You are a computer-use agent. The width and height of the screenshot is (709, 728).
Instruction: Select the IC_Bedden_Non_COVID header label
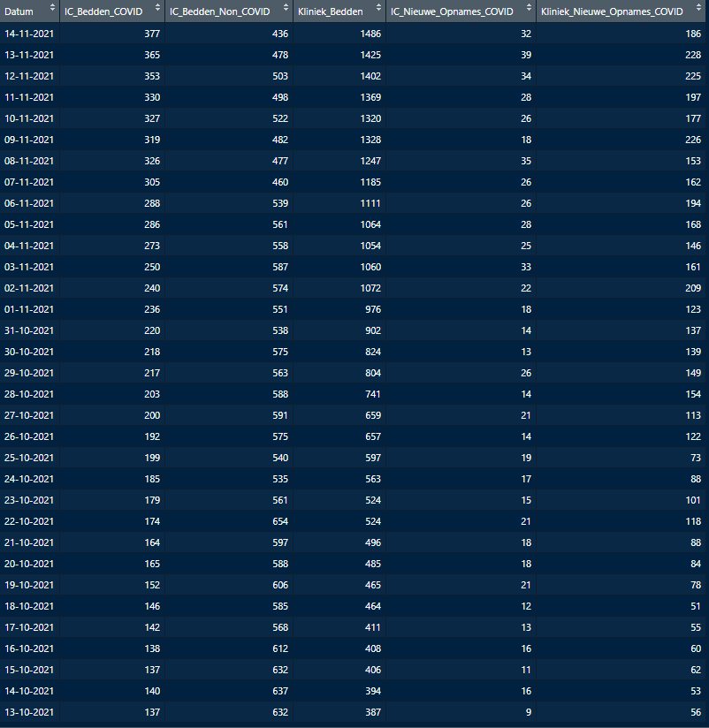[x=220, y=11]
